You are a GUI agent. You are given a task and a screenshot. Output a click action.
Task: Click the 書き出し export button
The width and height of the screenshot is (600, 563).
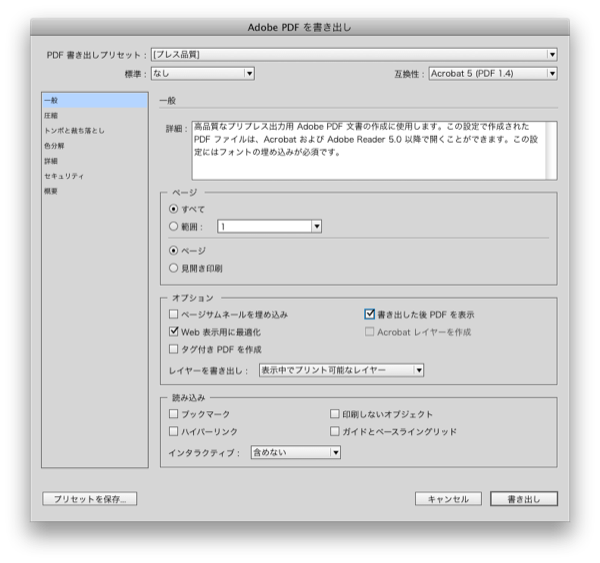pyautogui.click(x=524, y=498)
